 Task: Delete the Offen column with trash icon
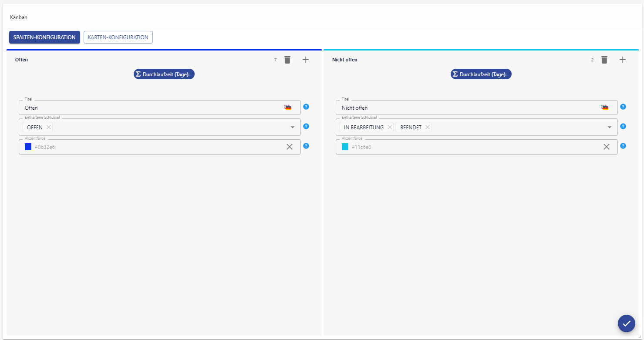click(287, 60)
